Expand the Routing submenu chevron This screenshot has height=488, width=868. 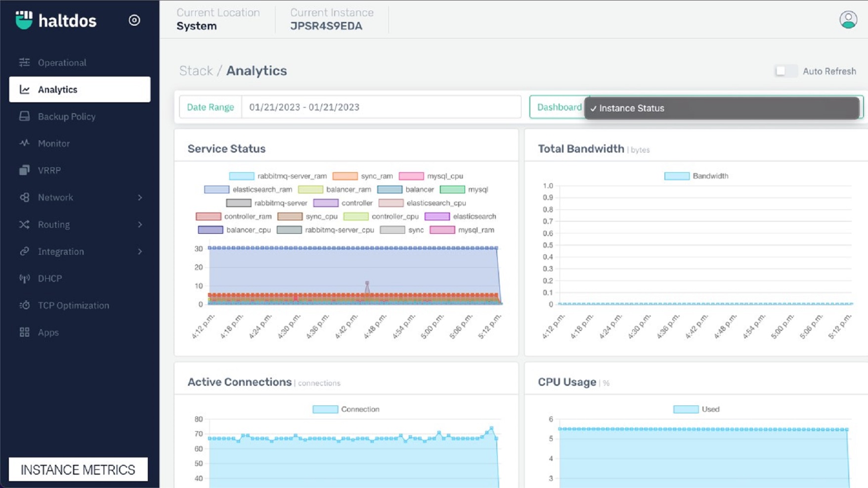pyautogui.click(x=140, y=224)
